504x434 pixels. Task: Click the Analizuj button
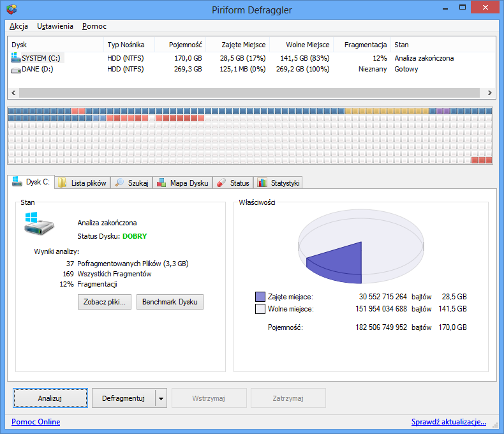pyautogui.click(x=50, y=398)
